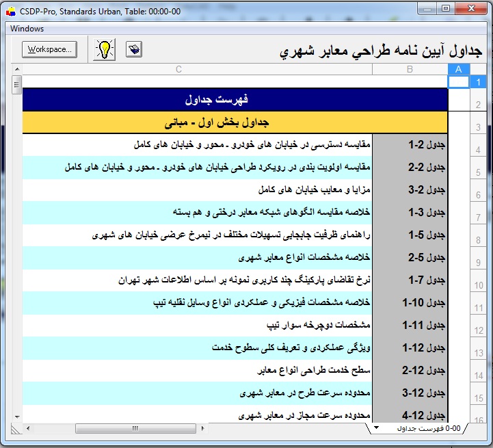Close the CSDP-Pro window
Image resolution: width=493 pixels, height=448 pixels.
(471, 9)
